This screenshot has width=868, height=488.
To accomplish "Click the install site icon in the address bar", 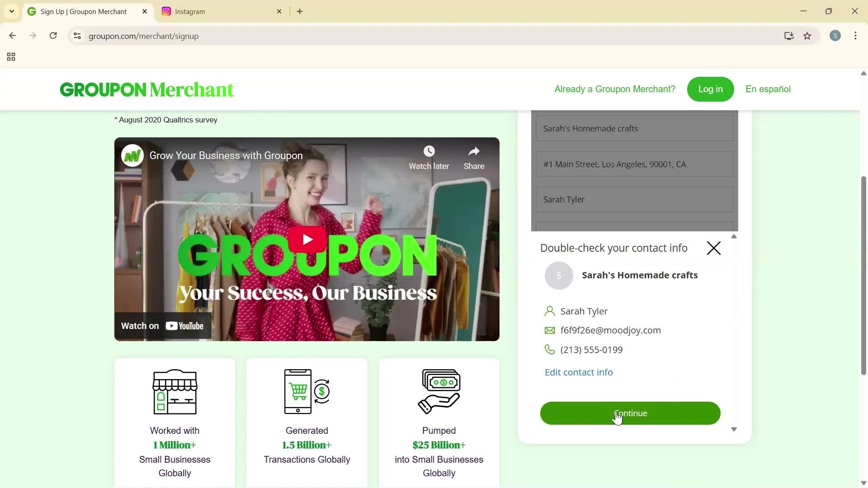I will point(788,36).
